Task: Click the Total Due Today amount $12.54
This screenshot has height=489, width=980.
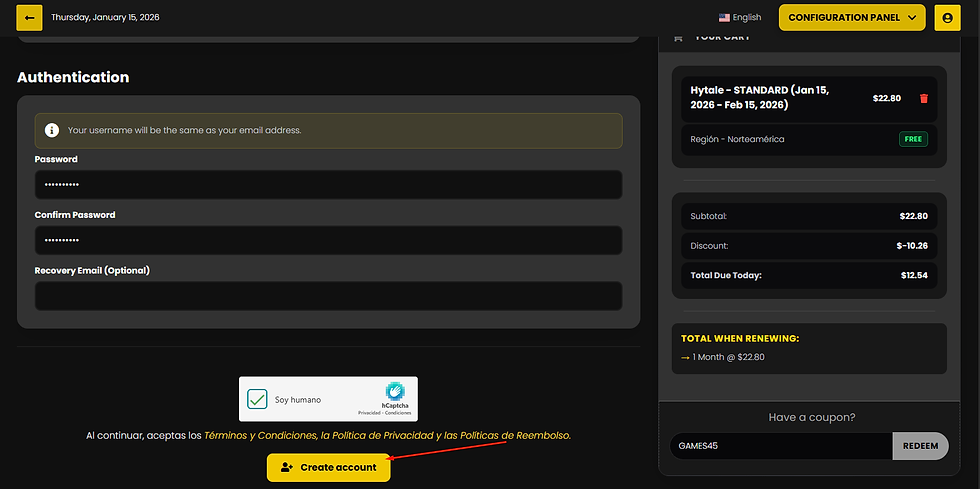Action: [x=914, y=275]
